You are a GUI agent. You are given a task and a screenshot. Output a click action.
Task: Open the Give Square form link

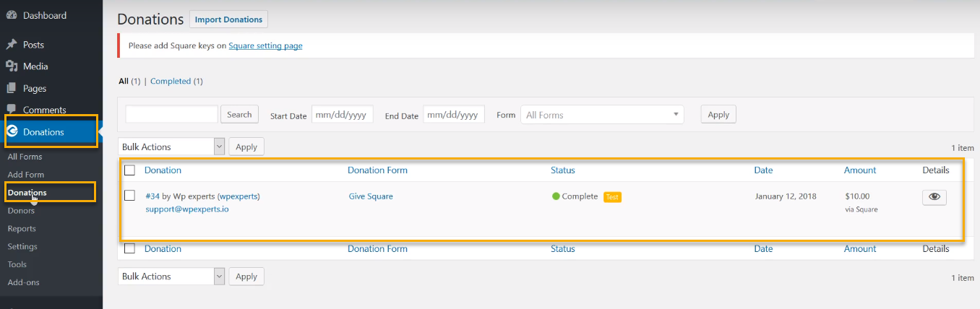click(x=371, y=196)
